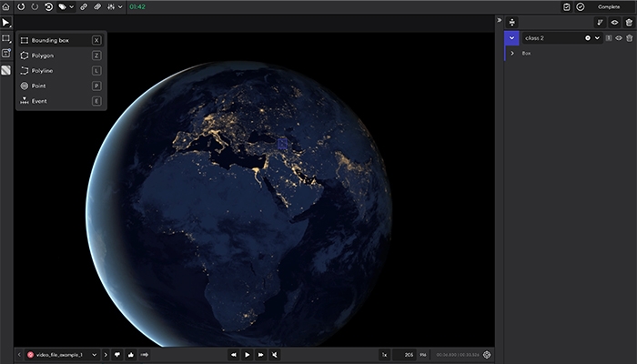Click the home icon in top toolbar
Screen dimensions: 637x364
pos(6,6)
